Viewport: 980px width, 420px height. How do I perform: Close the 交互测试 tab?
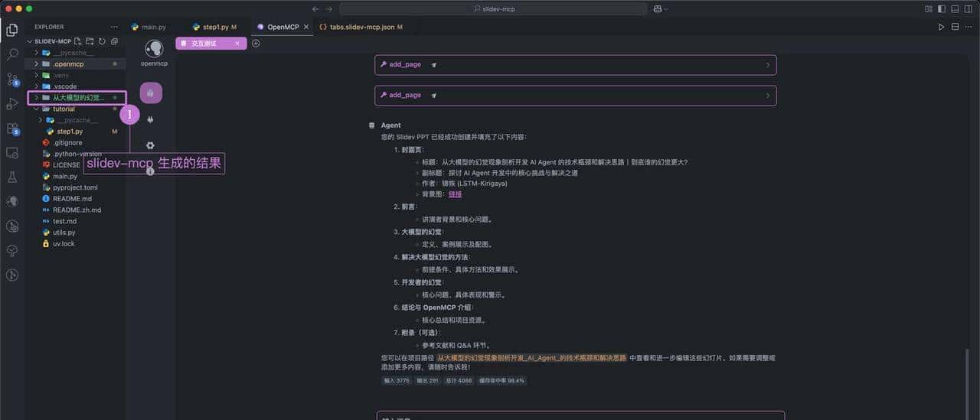click(237, 44)
